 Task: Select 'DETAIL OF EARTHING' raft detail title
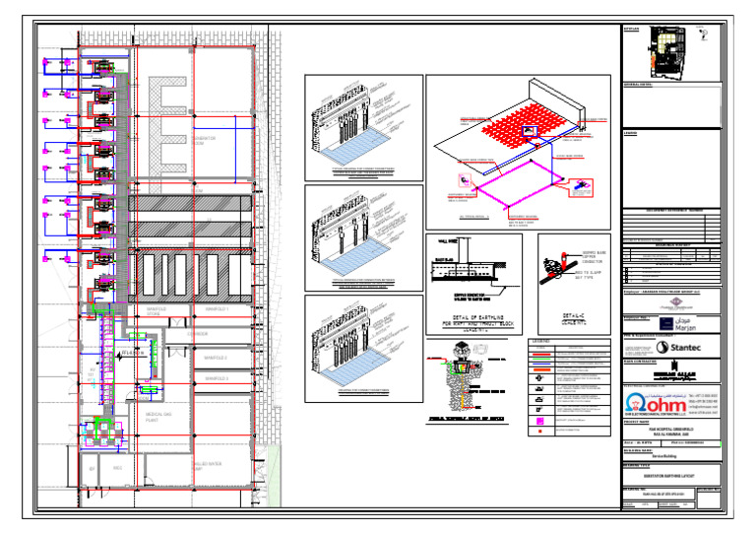tap(478, 318)
